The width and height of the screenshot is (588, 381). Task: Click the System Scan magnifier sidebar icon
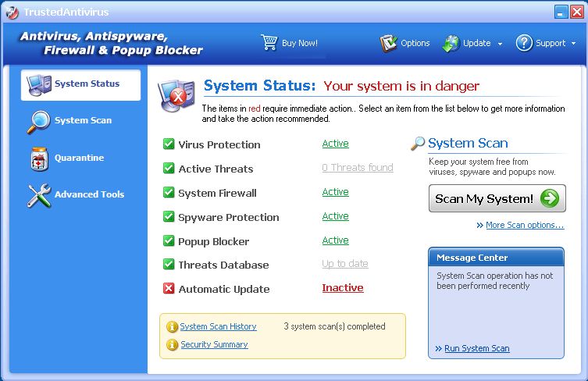point(39,121)
